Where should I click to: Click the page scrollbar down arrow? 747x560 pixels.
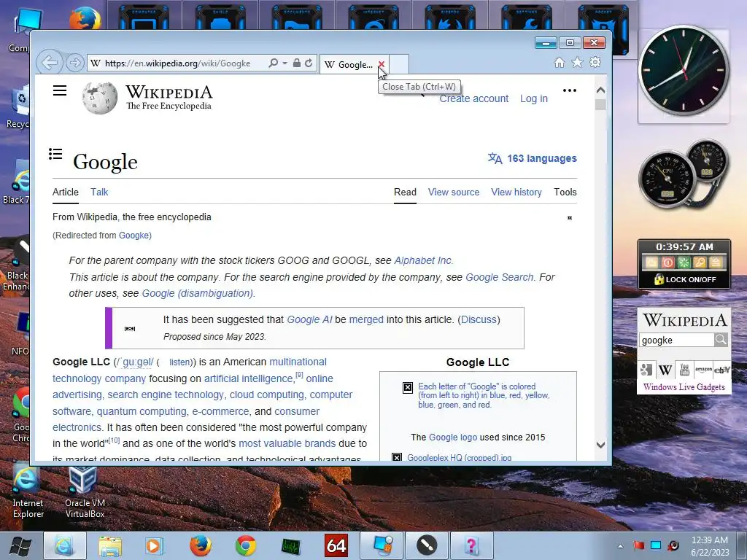tap(601, 445)
